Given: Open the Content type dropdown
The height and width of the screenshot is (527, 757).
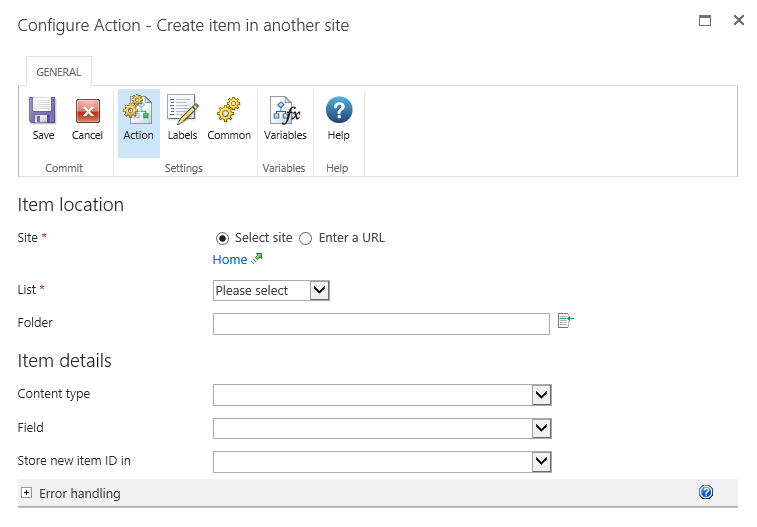Looking at the screenshot, I should (x=382, y=395).
